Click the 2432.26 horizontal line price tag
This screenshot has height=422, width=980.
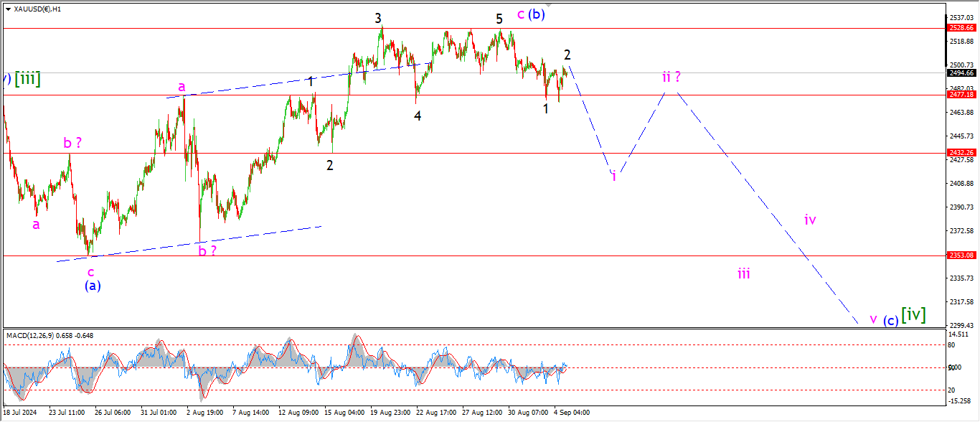point(960,152)
